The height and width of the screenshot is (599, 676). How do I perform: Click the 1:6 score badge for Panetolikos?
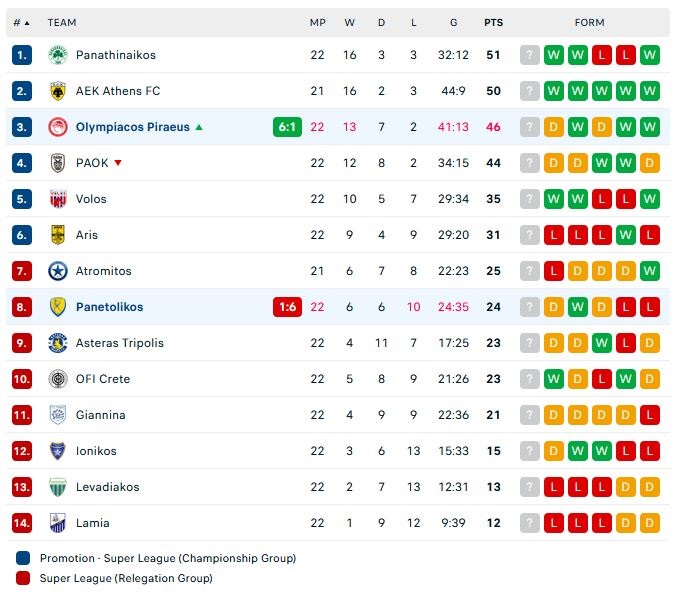[287, 307]
